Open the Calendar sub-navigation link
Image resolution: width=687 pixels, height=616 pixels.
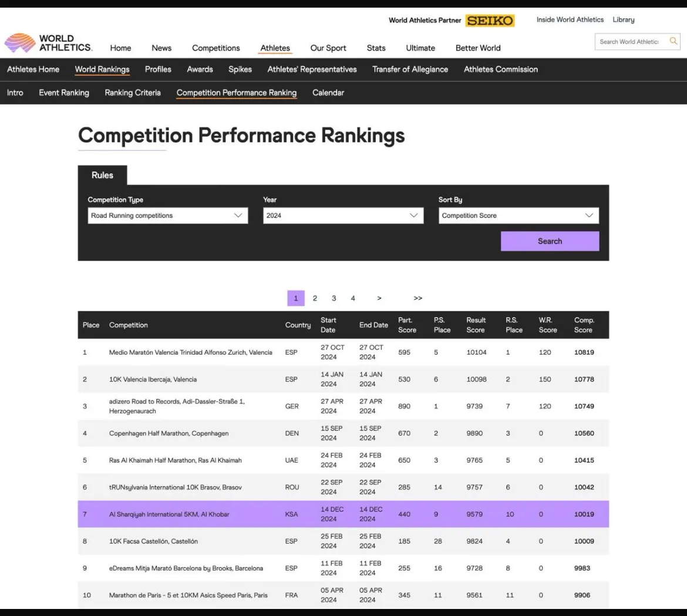(328, 93)
